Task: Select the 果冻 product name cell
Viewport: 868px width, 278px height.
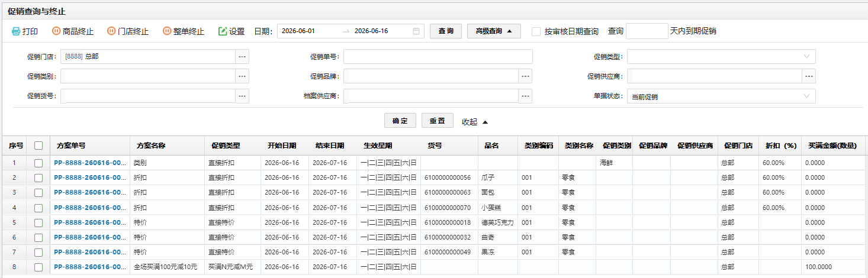Action: 498,252
